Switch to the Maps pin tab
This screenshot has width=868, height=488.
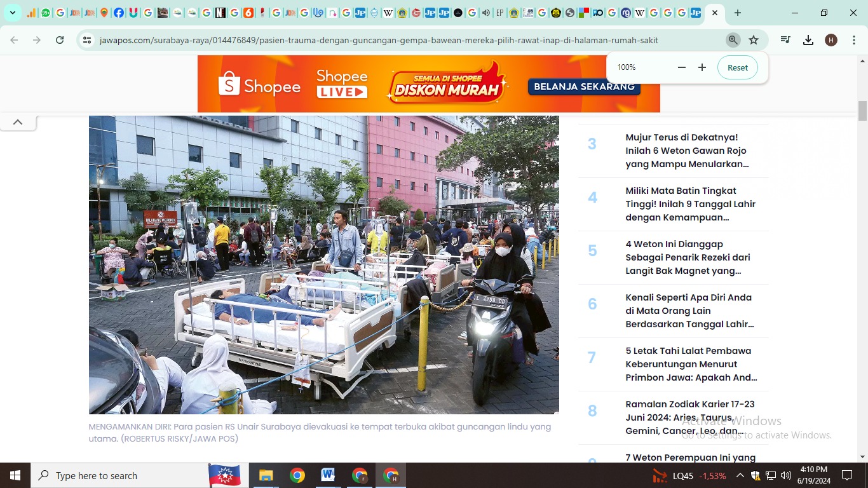pyautogui.click(x=104, y=13)
